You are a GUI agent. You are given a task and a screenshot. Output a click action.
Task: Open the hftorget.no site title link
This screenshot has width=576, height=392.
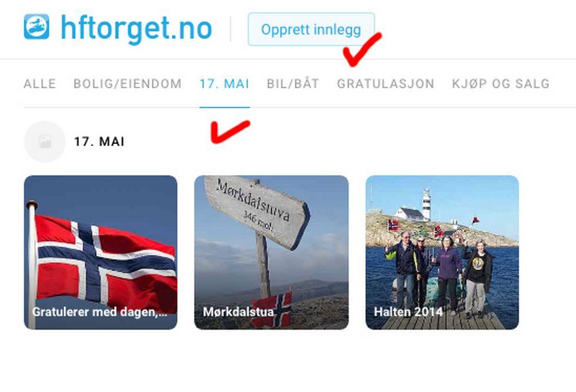tap(136, 29)
